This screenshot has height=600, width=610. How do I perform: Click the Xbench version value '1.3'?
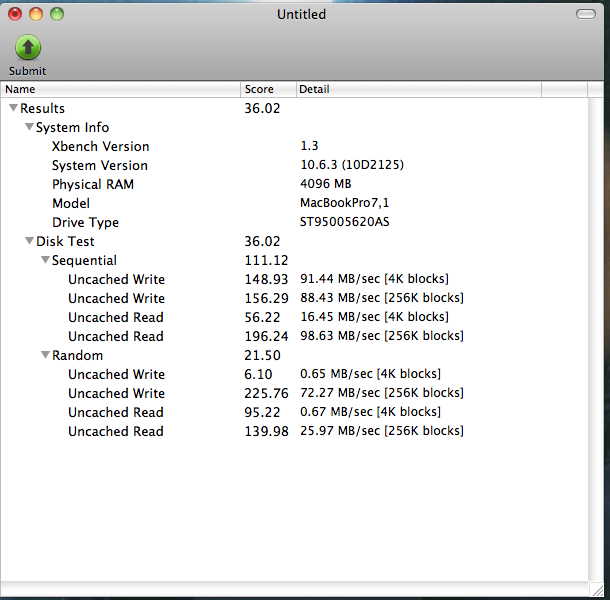(309, 146)
